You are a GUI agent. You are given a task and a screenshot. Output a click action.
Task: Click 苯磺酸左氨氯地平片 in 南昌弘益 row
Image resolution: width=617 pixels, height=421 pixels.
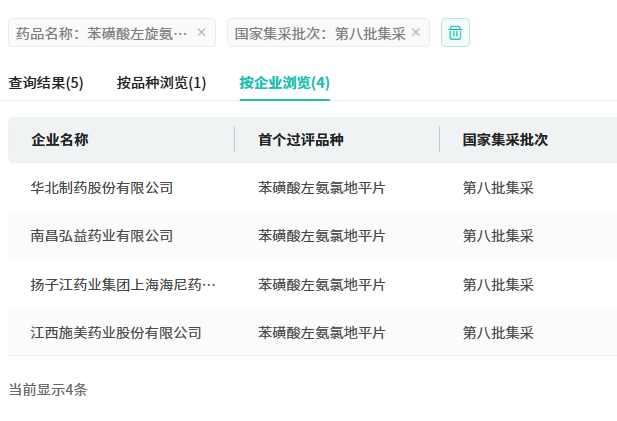tap(322, 236)
